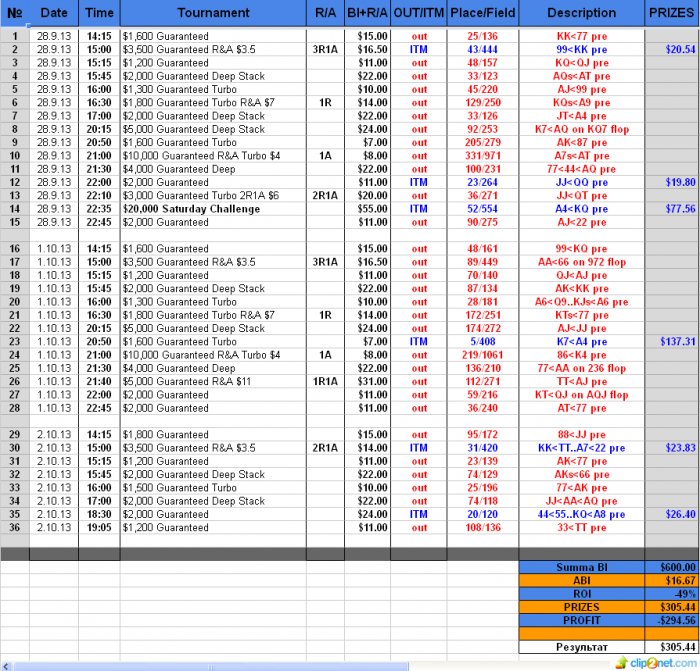Select the $5,000 Guaranteed R&A $11 cell
Image resolution: width=700 pixels, height=671 pixels.
[x=213, y=382]
